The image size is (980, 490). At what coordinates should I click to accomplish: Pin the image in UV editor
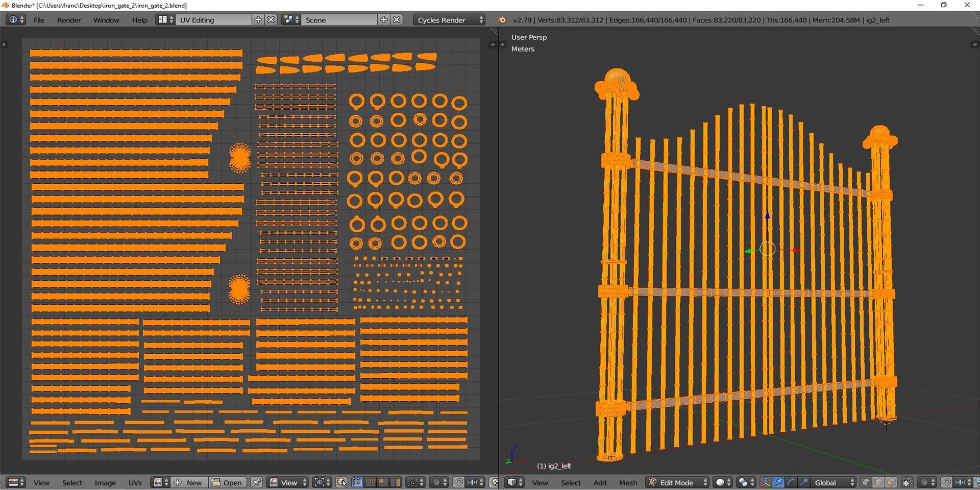click(256, 482)
